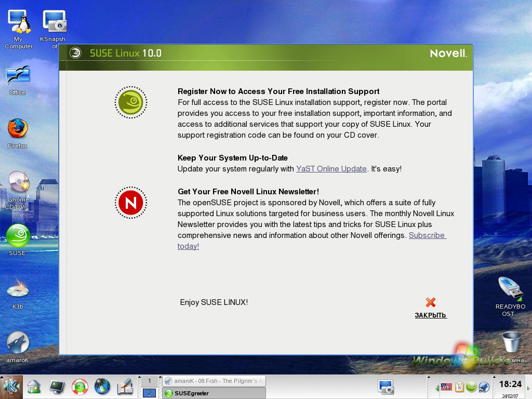The height and width of the screenshot is (399, 532).
Task: Click the amaroK wolf tray icon
Action: point(484,387)
